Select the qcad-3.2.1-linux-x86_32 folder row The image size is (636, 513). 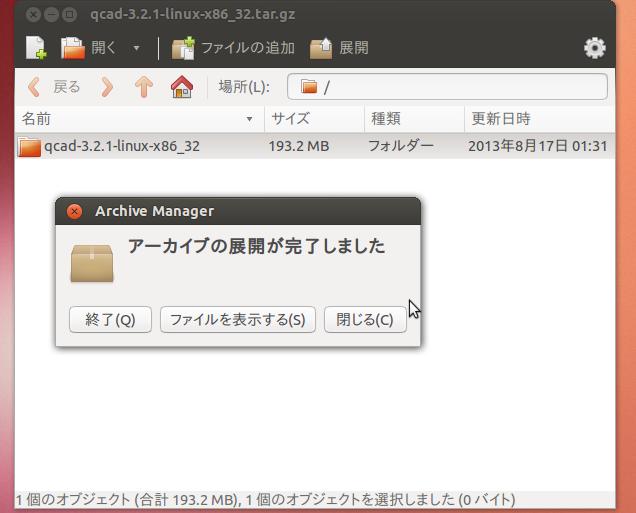tap(315, 146)
